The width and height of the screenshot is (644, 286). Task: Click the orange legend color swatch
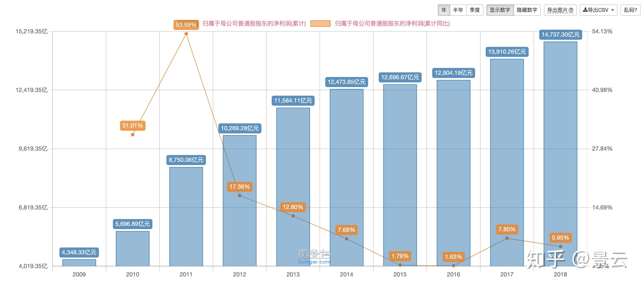(x=320, y=24)
